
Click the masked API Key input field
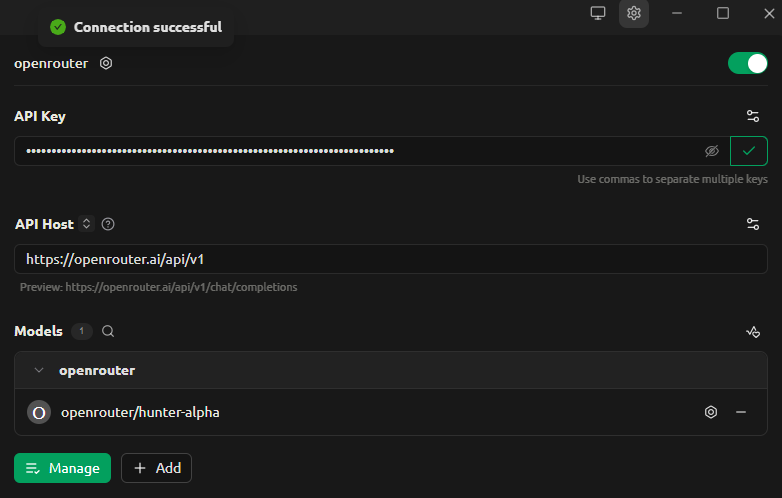coord(364,151)
